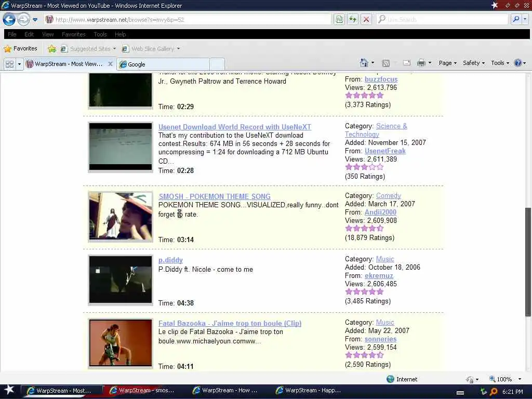Screen dimensions: 532x399
Task: Click the Quick Tabs grid icon
Action: [9, 64]
